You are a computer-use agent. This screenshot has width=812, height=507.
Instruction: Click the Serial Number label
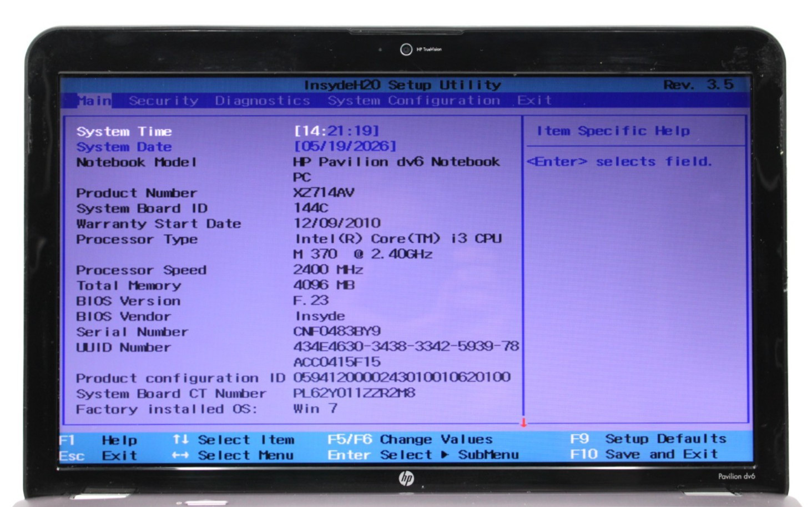132,332
